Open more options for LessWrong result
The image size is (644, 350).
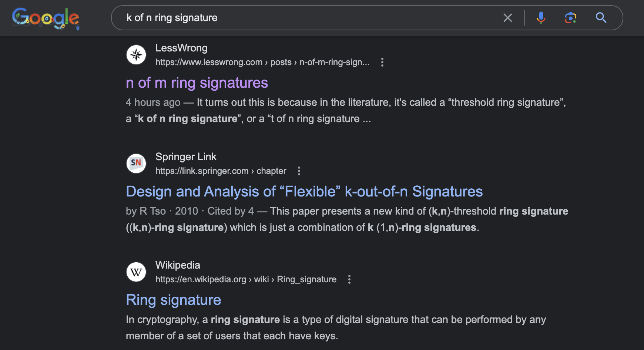point(382,62)
